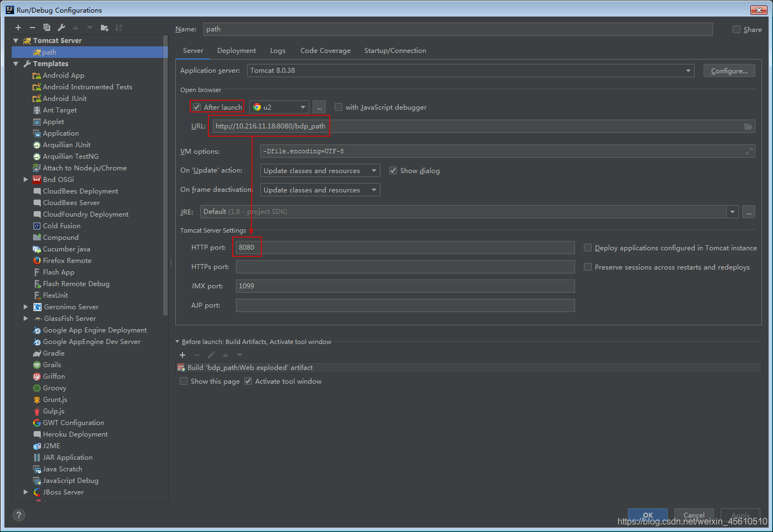Expand Geronimo Server tree node

25,307
